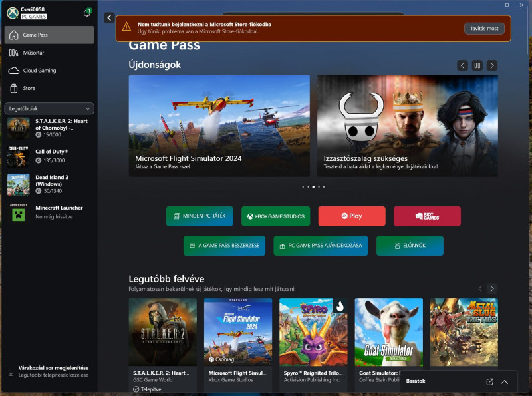Select the last carousel page dot
The width and height of the screenshot is (532, 396).
[324, 187]
